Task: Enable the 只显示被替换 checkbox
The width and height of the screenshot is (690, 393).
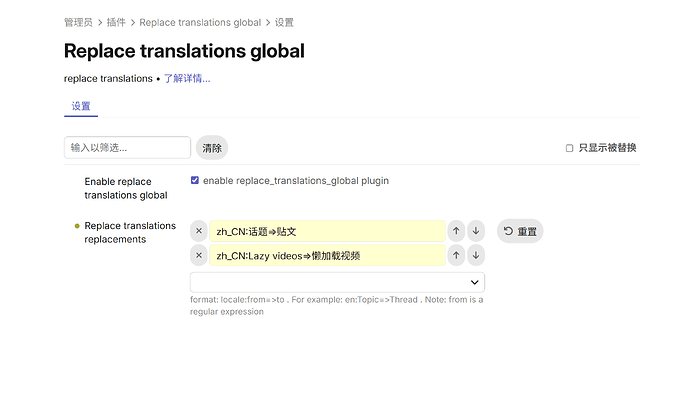Action: click(569, 148)
